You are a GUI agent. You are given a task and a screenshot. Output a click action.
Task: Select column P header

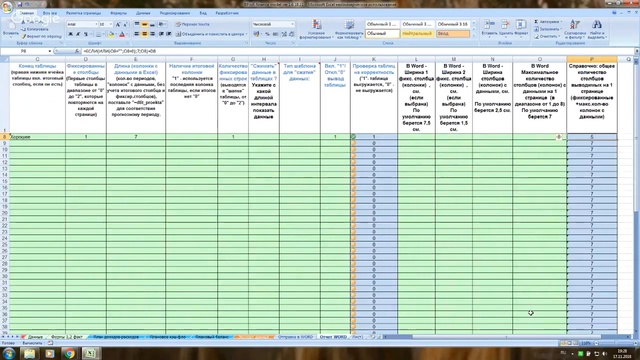(x=592, y=60)
